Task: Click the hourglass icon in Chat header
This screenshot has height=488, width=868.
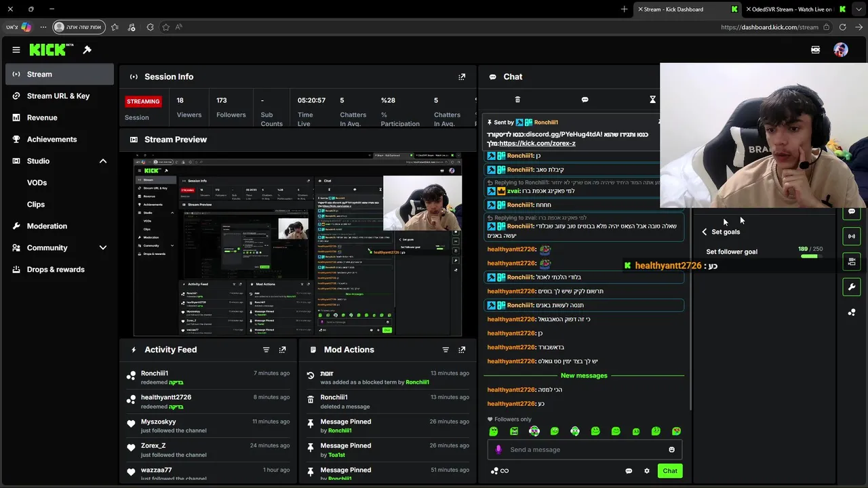Action: click(x=652, y=100)
